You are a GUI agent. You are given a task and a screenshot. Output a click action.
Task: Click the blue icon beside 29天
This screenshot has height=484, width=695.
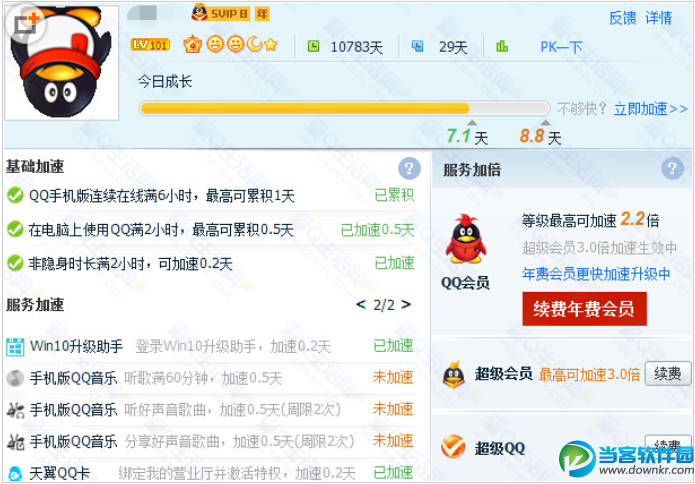coord(418,46)
